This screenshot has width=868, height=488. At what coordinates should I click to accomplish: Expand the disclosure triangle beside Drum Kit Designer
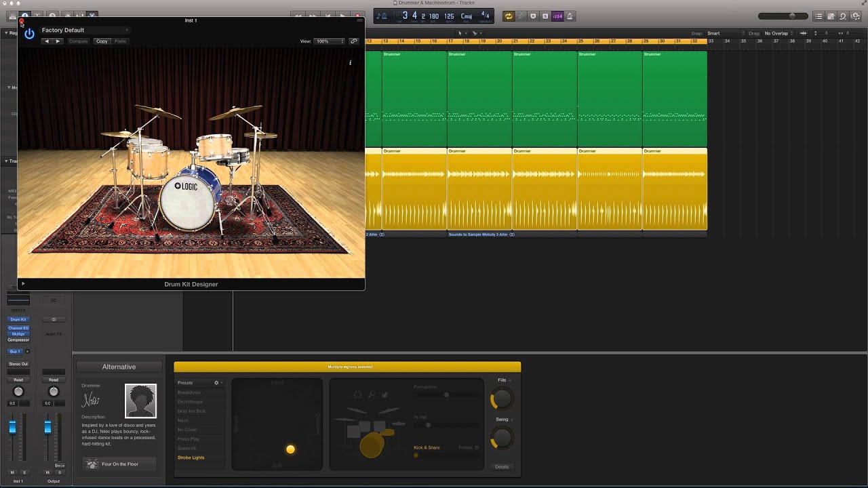(23, 284)
